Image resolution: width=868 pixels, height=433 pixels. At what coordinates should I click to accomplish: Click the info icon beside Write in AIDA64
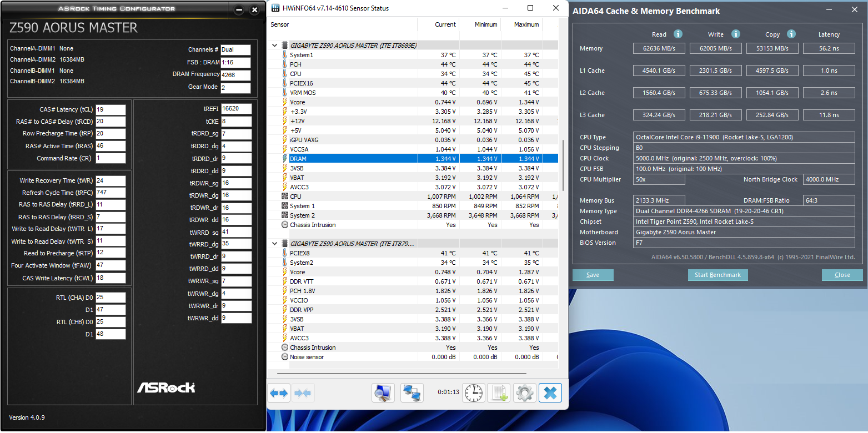(x=736, y=34)
